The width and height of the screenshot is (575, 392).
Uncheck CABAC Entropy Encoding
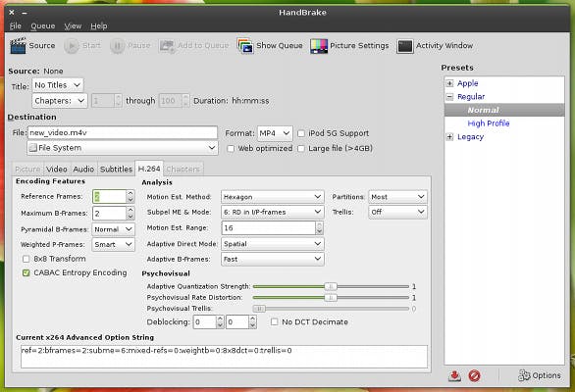[x=26, y=273]
